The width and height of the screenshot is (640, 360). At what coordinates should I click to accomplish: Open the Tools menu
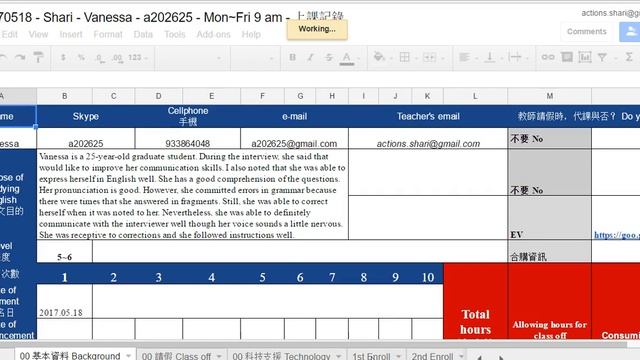tap(175, 35)
